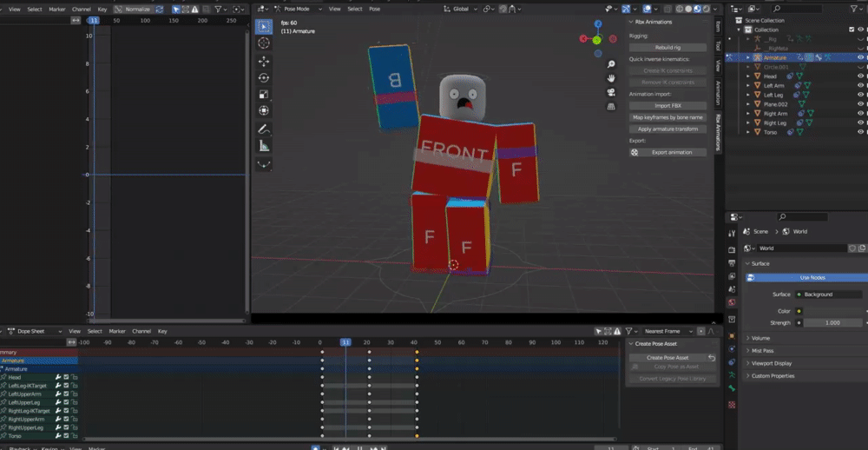The image size is (868, 450).
Task: Switch to the Item sidebar tab
Action: (x=719, y=27)
